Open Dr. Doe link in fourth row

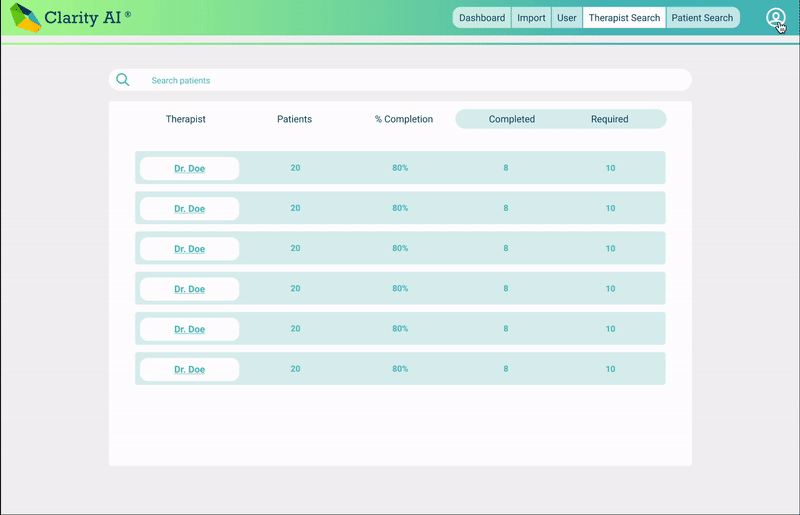[x=189, y=289]
